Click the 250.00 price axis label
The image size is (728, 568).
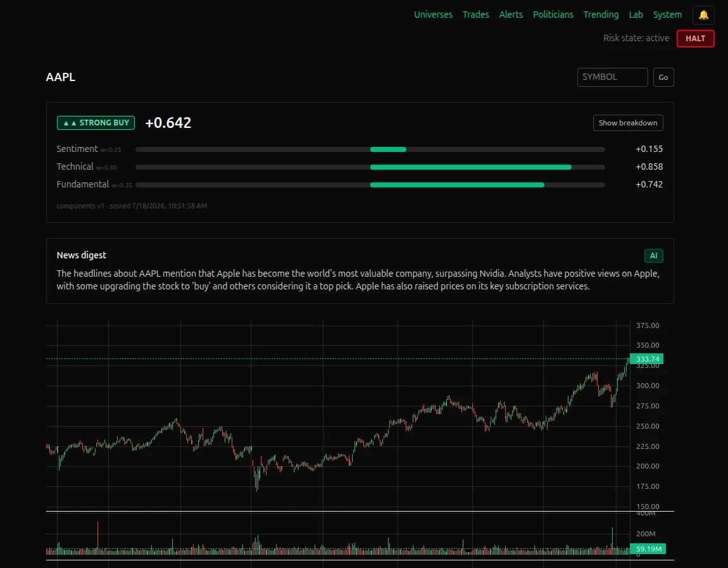tap(648, 426)
